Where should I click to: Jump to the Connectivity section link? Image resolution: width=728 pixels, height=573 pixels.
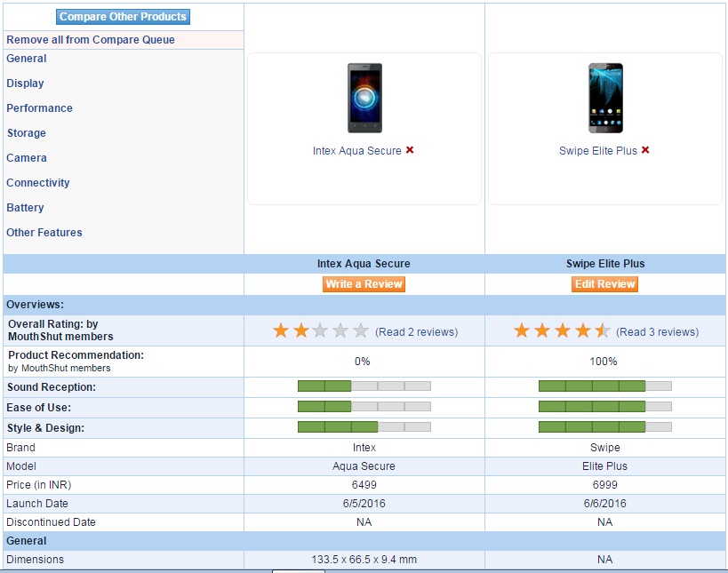pyautogui.click(x=38, y=183)
